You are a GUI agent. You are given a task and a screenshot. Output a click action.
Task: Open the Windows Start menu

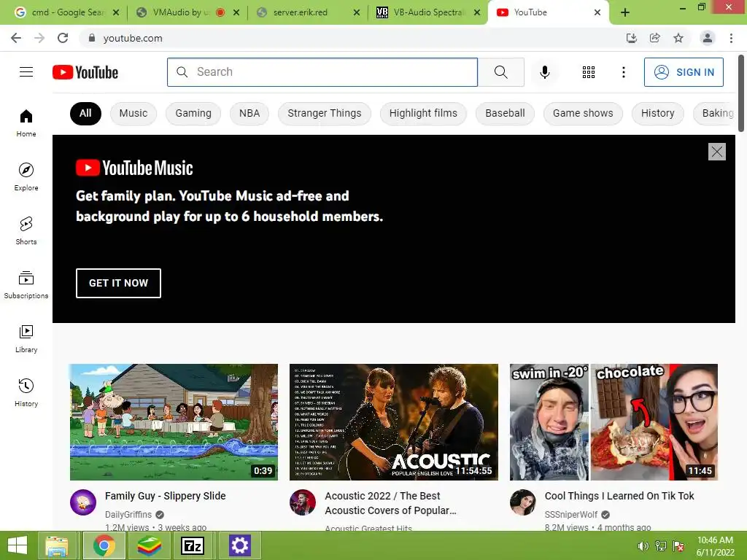coord(18,545)
